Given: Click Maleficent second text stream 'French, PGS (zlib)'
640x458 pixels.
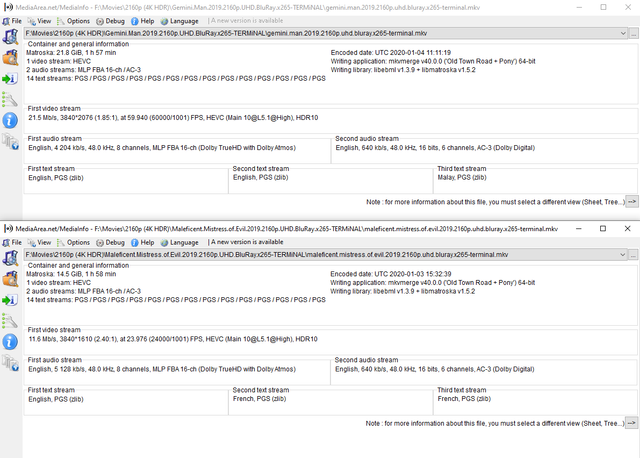Looking at the screenshot, I should point(260,398).
